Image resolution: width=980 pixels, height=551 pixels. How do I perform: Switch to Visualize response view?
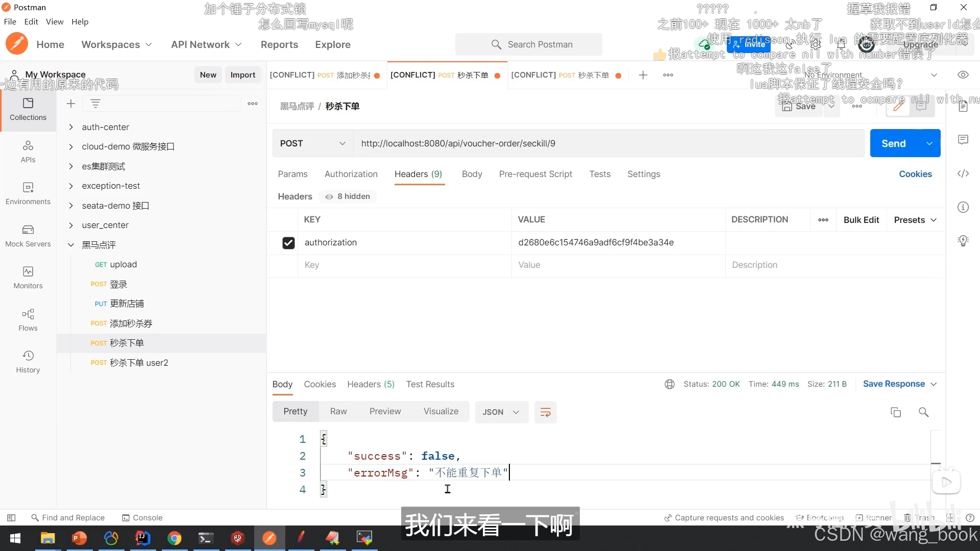[x=440, y=411]
